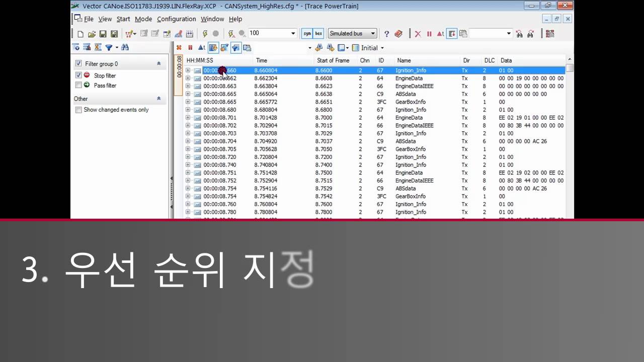Clear the trace window with the orange X icon
Image resolution: width=644 pixels, height=362 pixels.
(179, 48)
